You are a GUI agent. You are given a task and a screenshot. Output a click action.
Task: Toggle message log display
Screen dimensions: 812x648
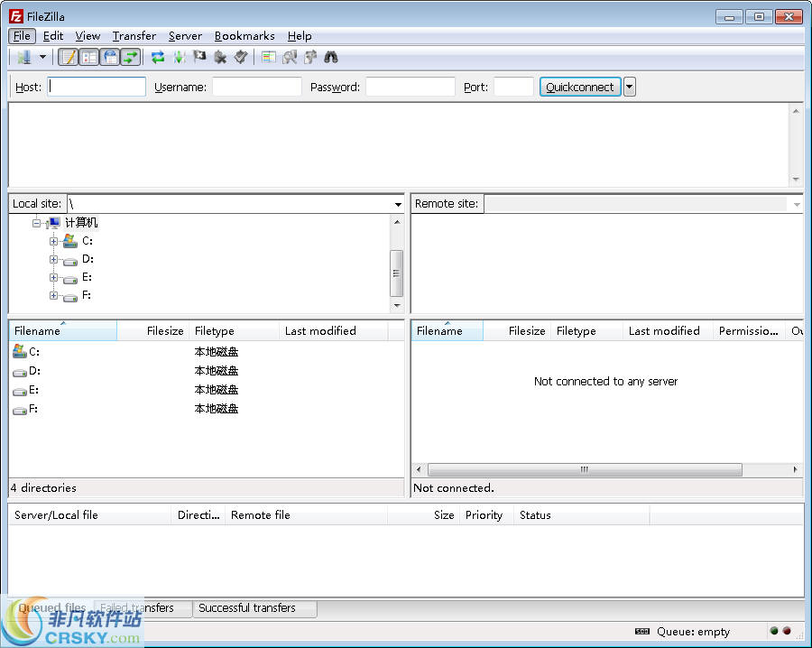tap(68, 57)
